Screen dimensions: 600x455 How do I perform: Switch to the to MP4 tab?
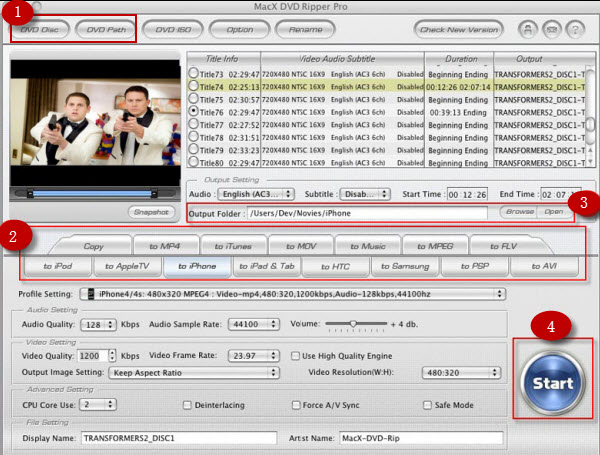click(165, 246)
